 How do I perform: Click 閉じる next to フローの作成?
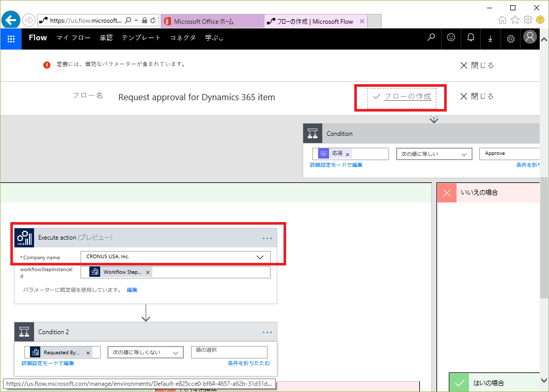click(477, 96)
